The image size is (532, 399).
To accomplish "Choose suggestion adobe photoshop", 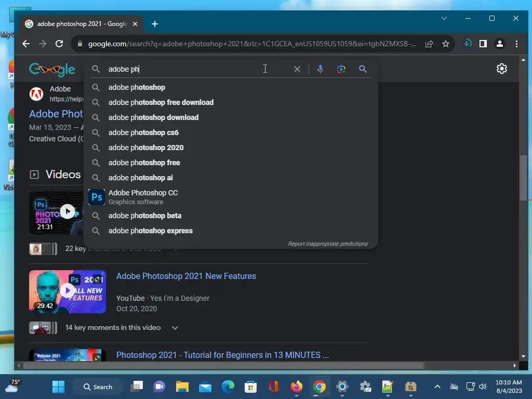I will pos(231,87).
